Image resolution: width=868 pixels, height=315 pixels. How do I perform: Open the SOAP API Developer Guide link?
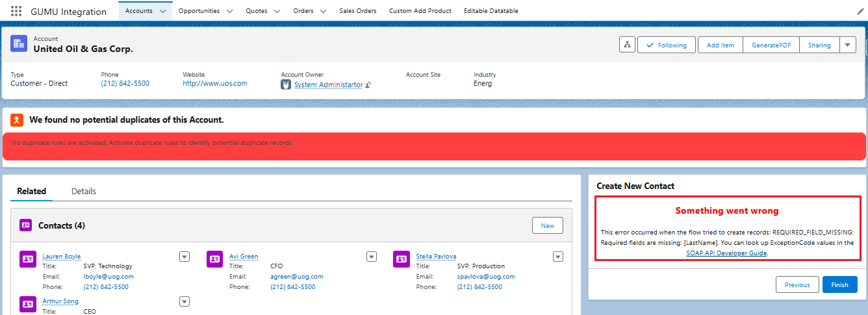click(x=726, y=253)
